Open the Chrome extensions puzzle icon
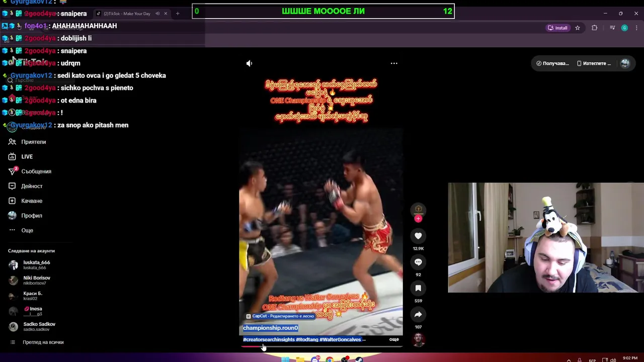Viewport: 644px width, 362px height. click(595, 28)
